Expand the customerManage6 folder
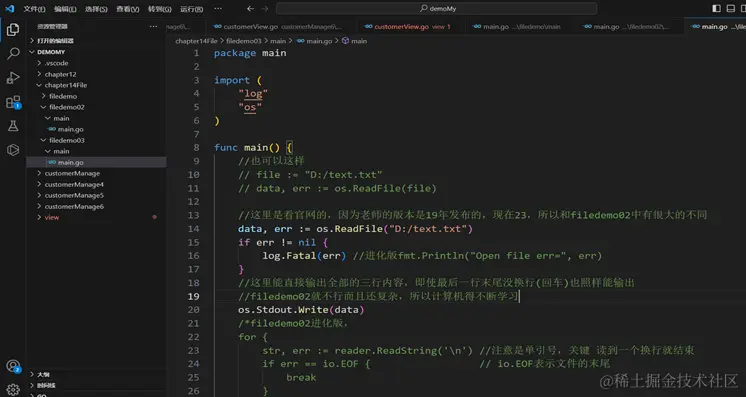Viewport: 746px width, 397px height. (x=96, y=207)
